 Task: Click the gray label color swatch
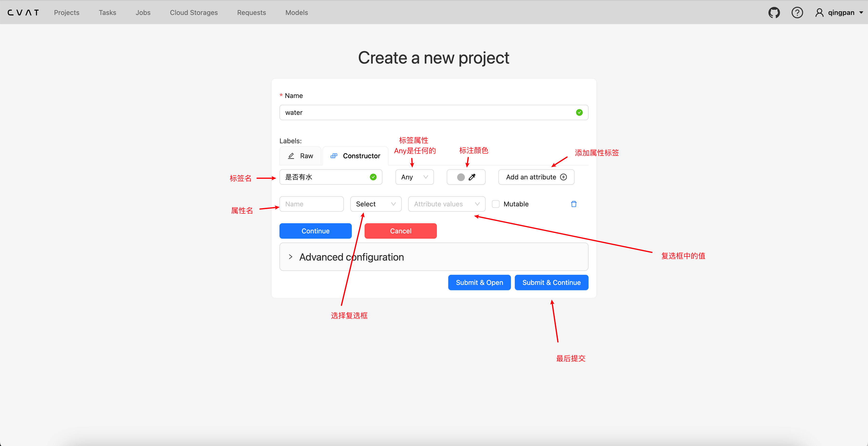click(461, 177)
